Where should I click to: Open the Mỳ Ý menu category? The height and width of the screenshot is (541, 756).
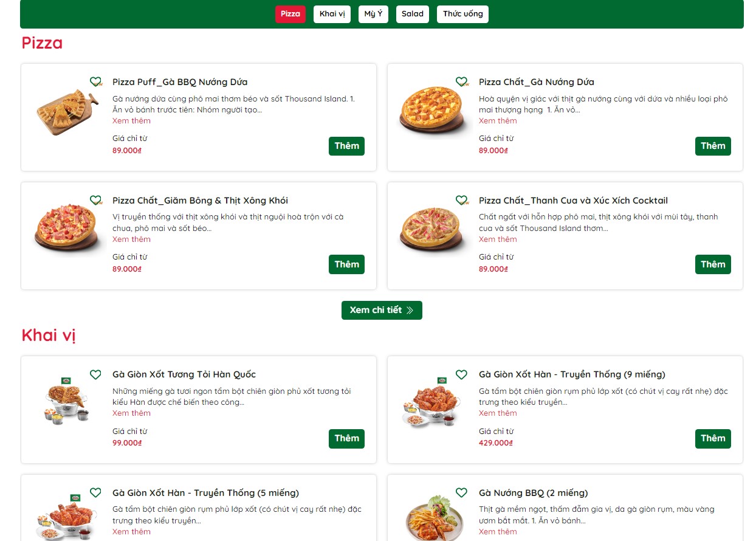coord(373,14)
